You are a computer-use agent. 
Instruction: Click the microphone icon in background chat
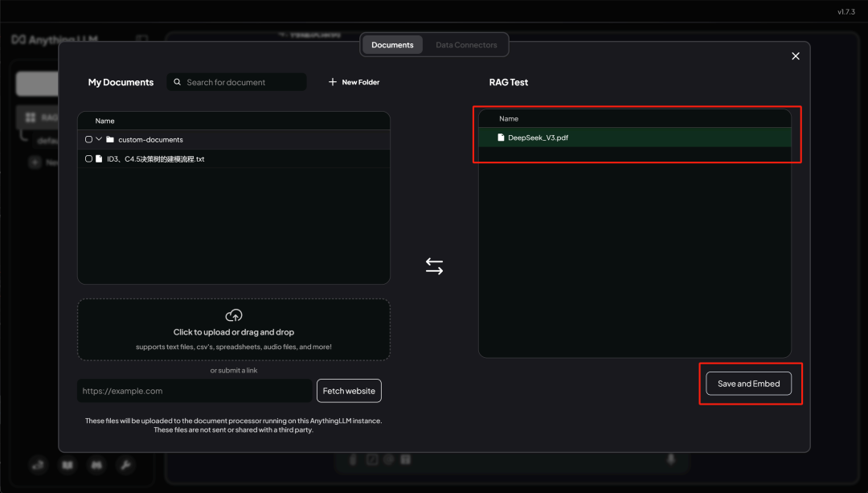point(671,459)
